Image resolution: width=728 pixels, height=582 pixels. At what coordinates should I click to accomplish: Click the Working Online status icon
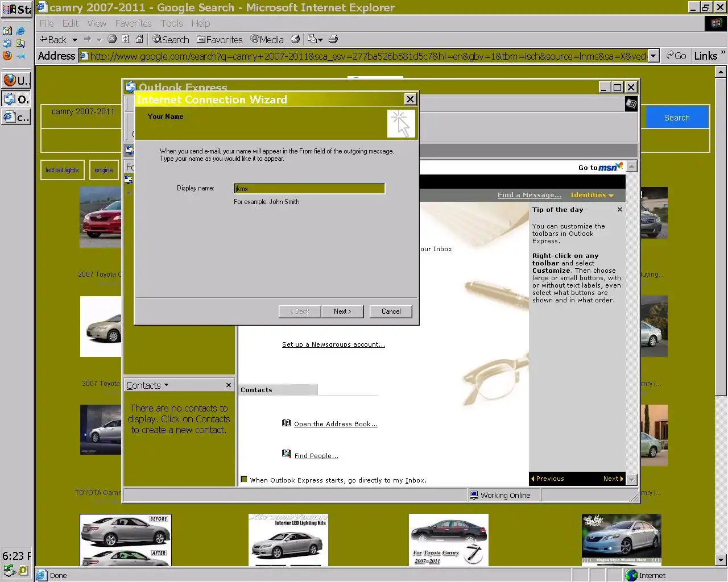pos(474,495)
